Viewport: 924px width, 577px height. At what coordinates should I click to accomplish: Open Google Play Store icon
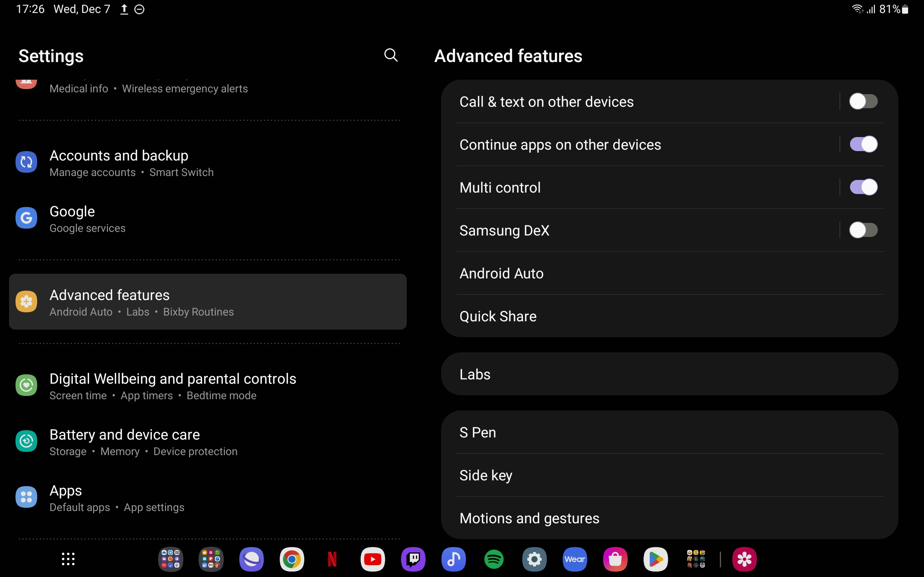(655, 559)
